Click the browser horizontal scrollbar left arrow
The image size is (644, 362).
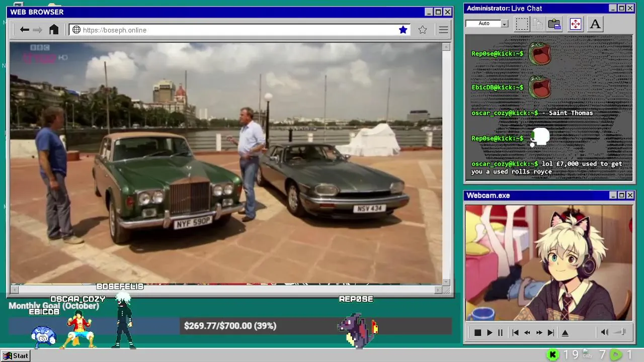click(x=14, y=289)
